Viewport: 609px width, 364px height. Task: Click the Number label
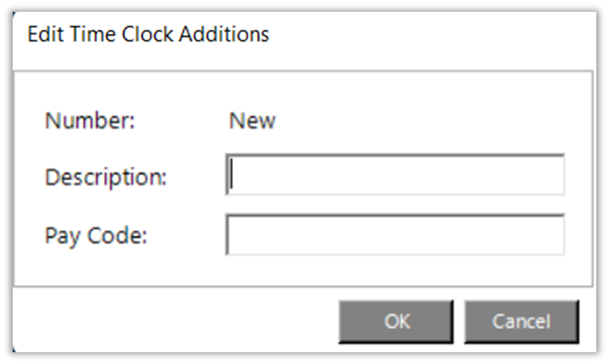(x=90, y=120)
